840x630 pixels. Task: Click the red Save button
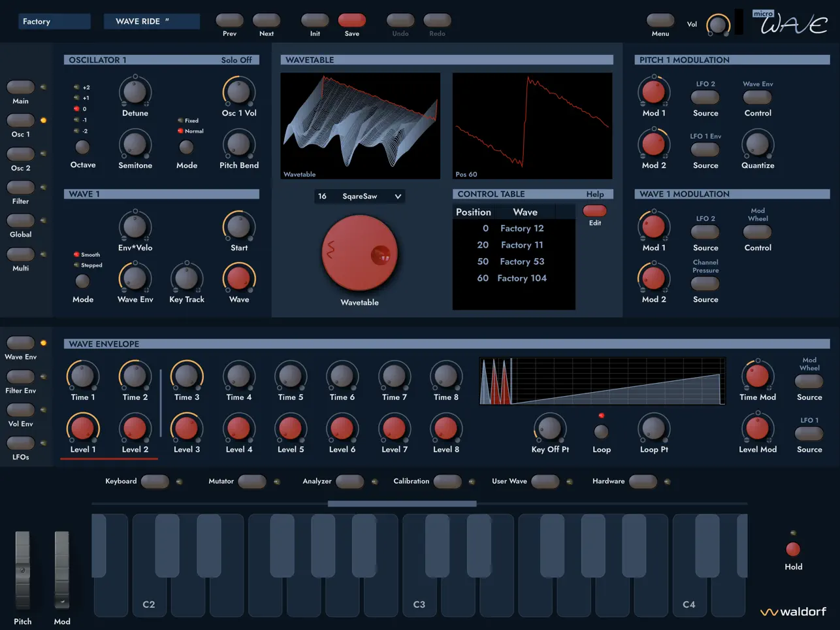coord(352,20)
